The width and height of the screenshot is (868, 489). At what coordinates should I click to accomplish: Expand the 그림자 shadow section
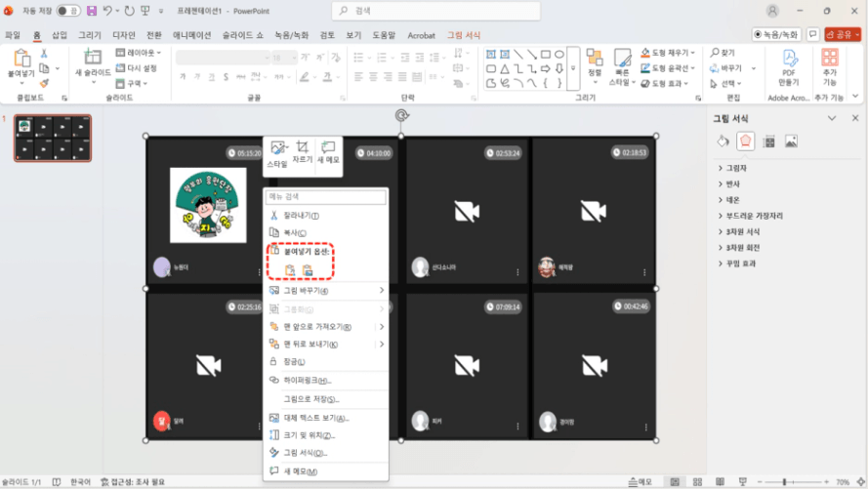732,168
